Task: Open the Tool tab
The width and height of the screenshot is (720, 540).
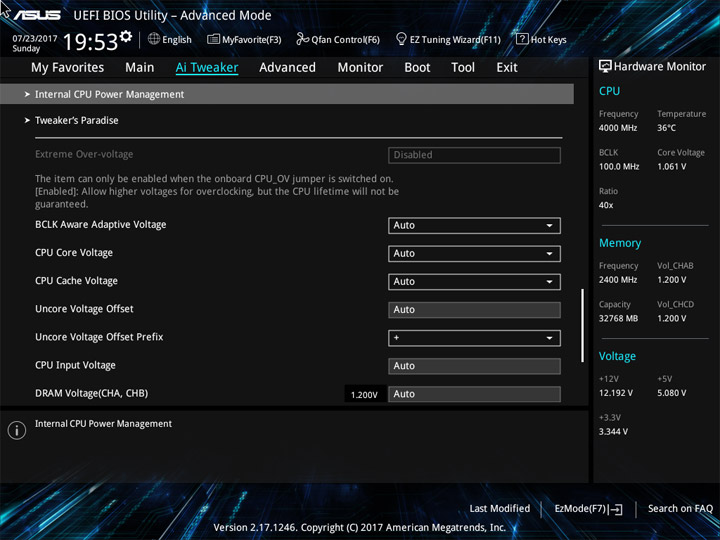Action: pyautogui.click(x=463, y=68)
